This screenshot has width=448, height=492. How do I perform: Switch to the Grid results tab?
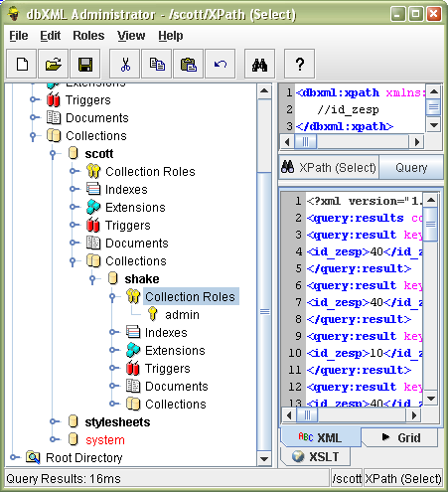pos(400,437)
